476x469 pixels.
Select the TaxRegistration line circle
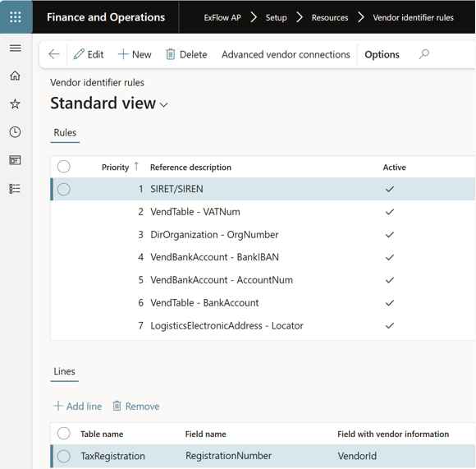point(64,456)
